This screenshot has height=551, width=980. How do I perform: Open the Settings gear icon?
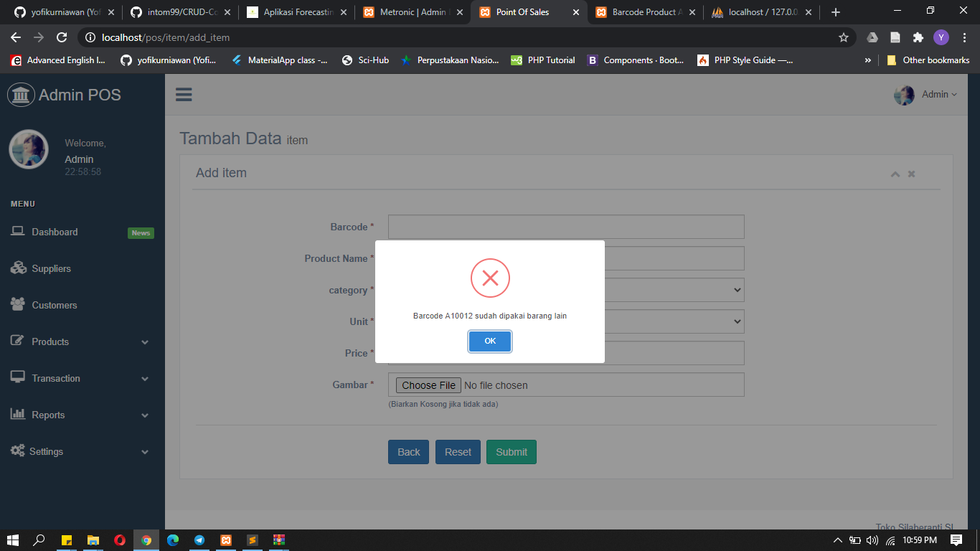(x=19, y=451)
